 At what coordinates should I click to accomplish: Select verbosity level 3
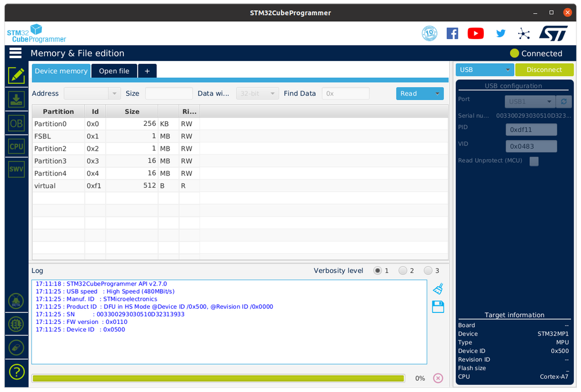pyautogui.click(x=428, y=270)
